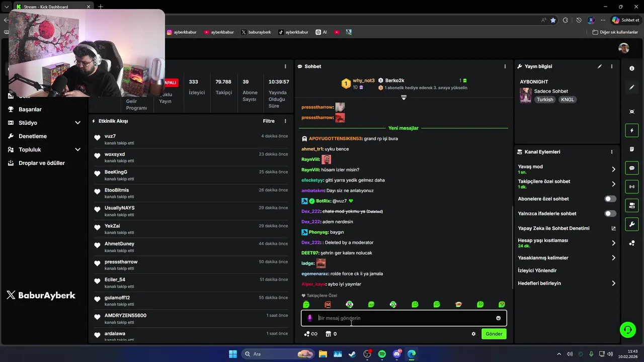The width and height of the screenshot is (644, 362).
Task: Open File Explorer from taskbar
Action: 323,354
